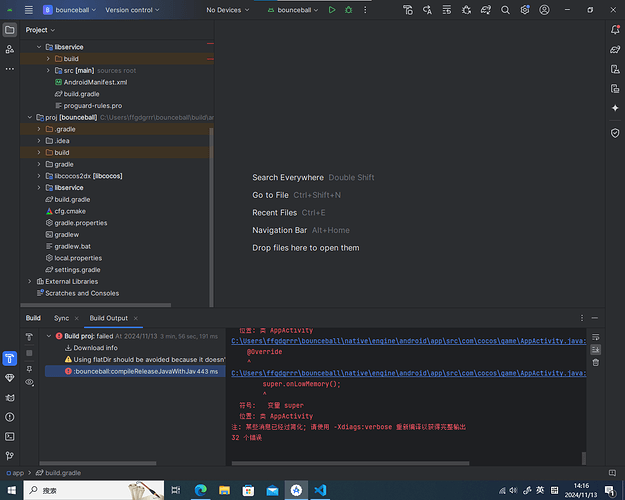The height and width of the screenshot is (500, 625).
Task: Run the bounceball configuration
Action: tap(332, 10)
